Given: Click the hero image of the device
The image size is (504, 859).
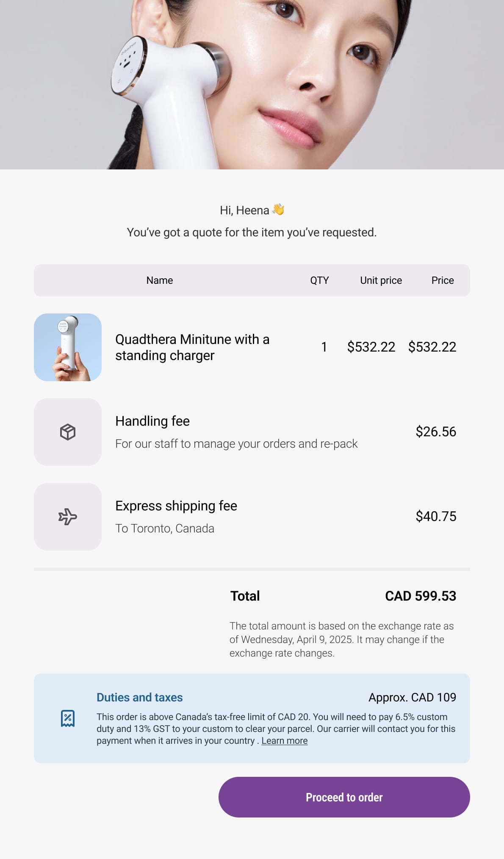Looking at the screenshot, I should click(x=252, y=85).
